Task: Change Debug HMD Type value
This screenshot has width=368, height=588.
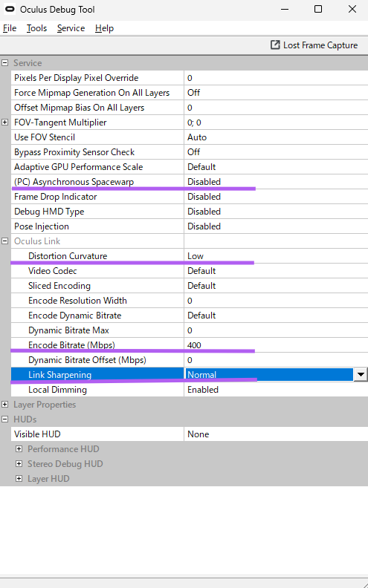Action: (x=276, y=212)
